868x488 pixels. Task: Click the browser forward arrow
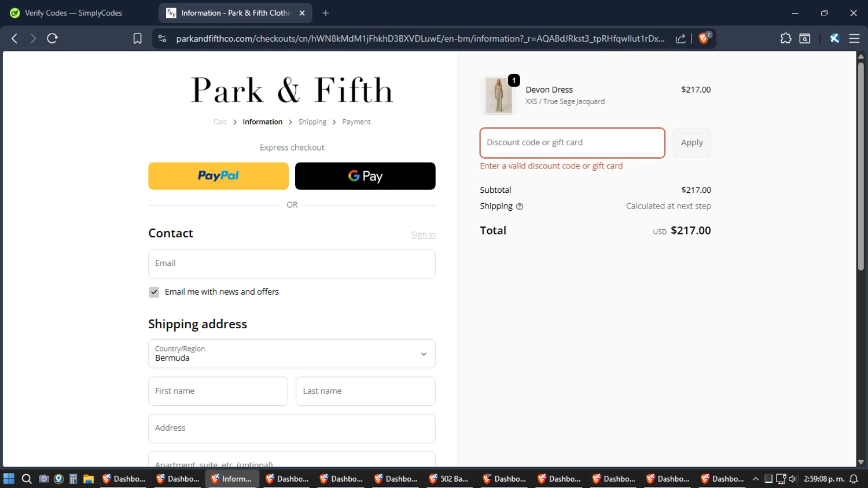(x=33, y=38)
